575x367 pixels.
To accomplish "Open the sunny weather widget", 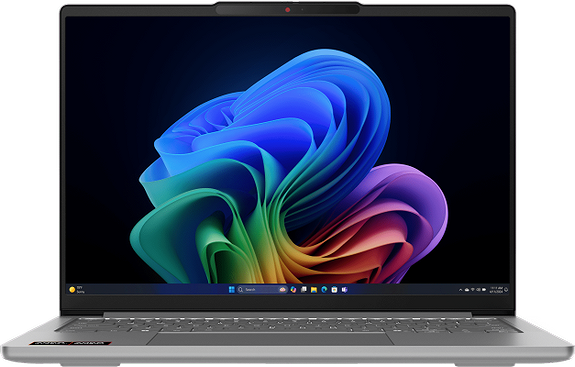I will 77,290.
